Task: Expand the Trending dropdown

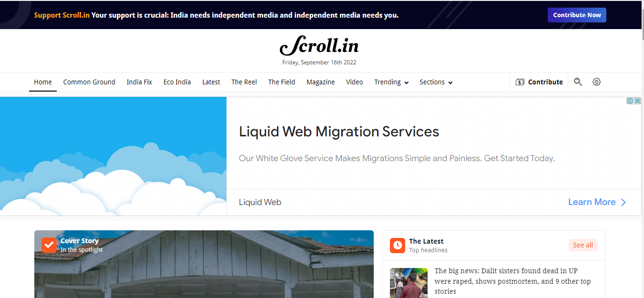Action: point(391,82)
